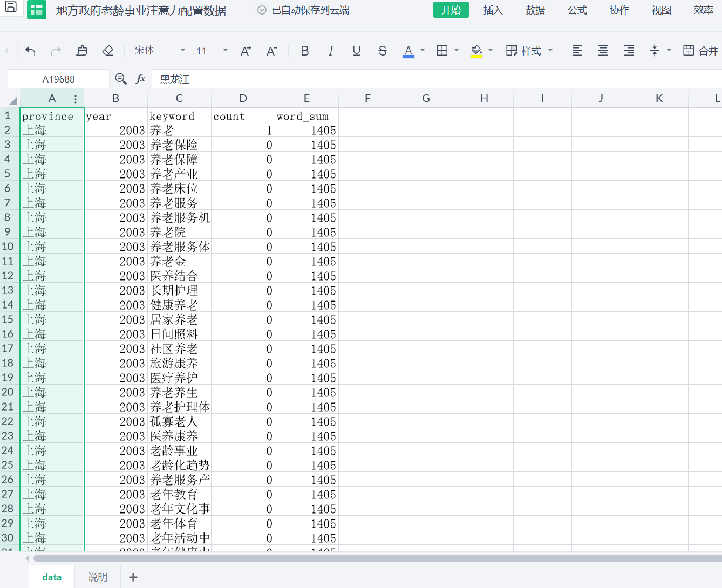The height and width of the screenshot is (588, 722).
Task: Select column E header
Action: coord(306,98)
